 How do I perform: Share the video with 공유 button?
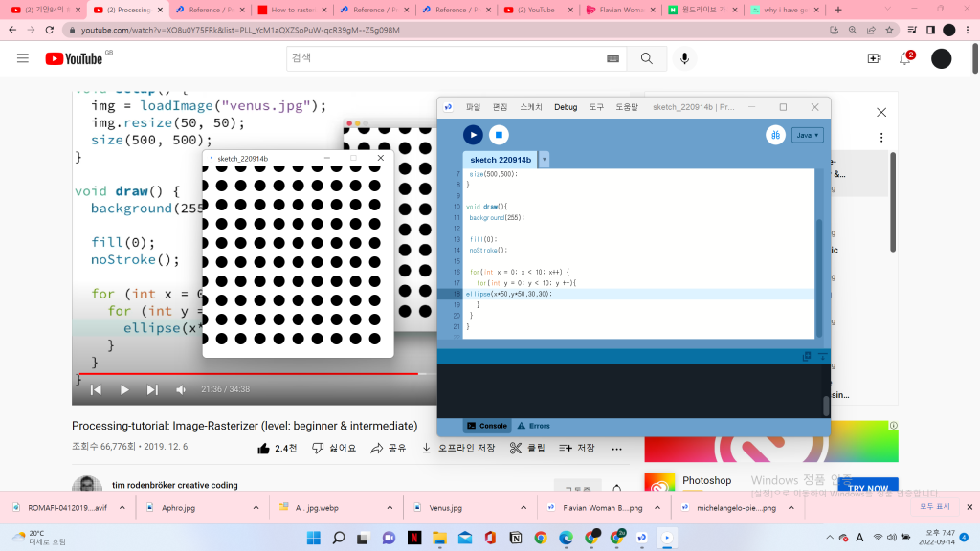point(389,449)
